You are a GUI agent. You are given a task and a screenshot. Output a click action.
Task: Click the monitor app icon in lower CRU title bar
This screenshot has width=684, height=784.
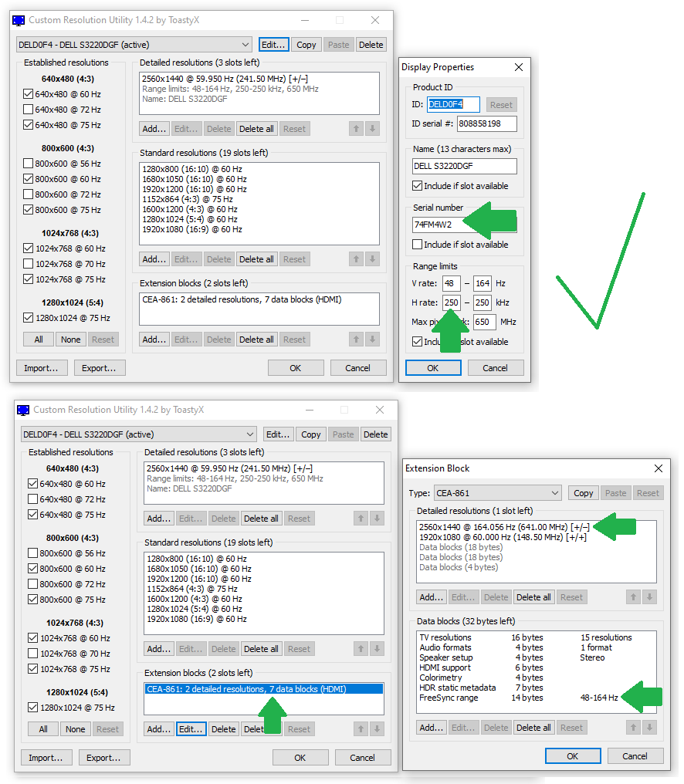coord(23,410)
